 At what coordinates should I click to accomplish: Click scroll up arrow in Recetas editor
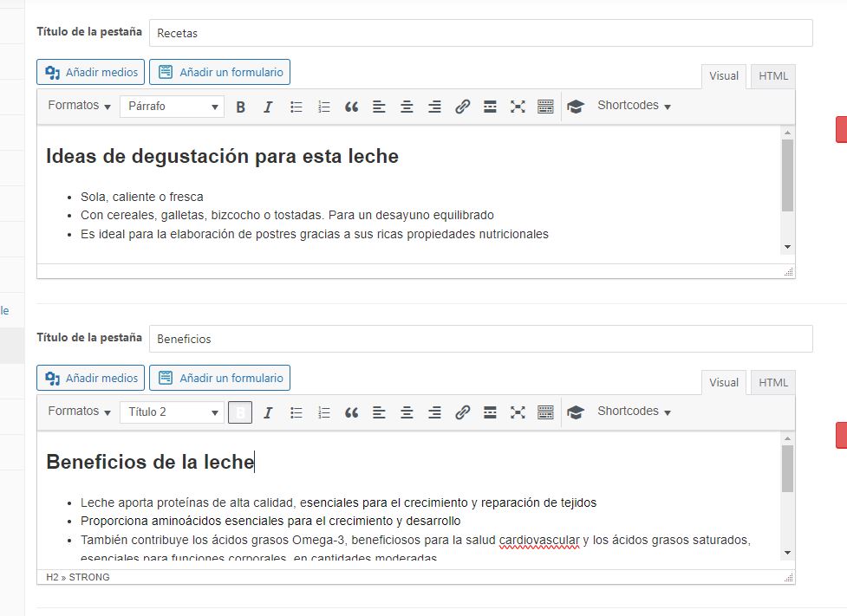pyautogui.click(x=787, y=133)
